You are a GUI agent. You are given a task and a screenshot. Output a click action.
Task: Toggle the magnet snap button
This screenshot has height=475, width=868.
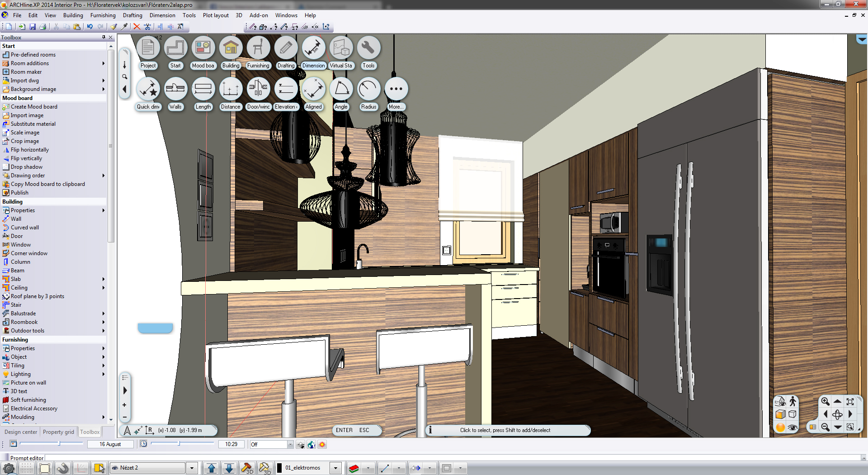click(63, 468)
